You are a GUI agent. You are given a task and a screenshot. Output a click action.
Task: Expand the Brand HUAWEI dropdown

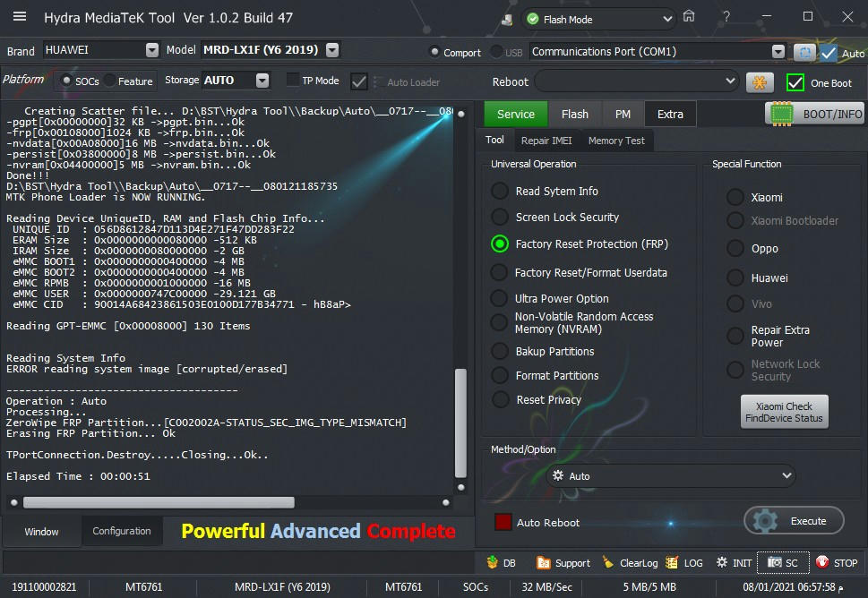pyautogui.click(x=152, y=50)
